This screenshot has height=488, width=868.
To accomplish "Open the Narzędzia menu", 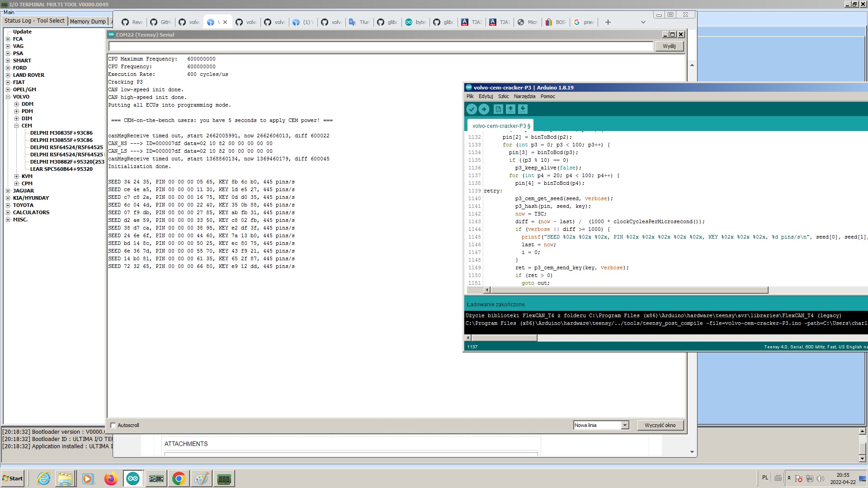I will (x=524, y=96).
